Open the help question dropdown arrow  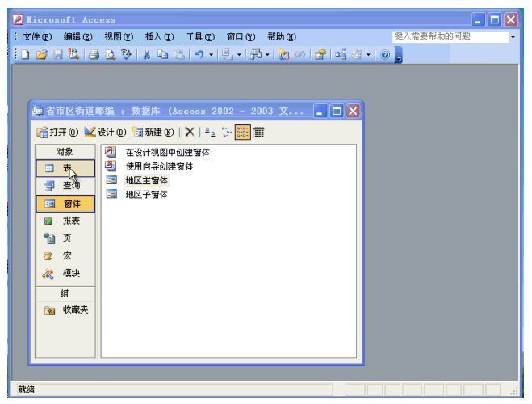click(513, 36)
